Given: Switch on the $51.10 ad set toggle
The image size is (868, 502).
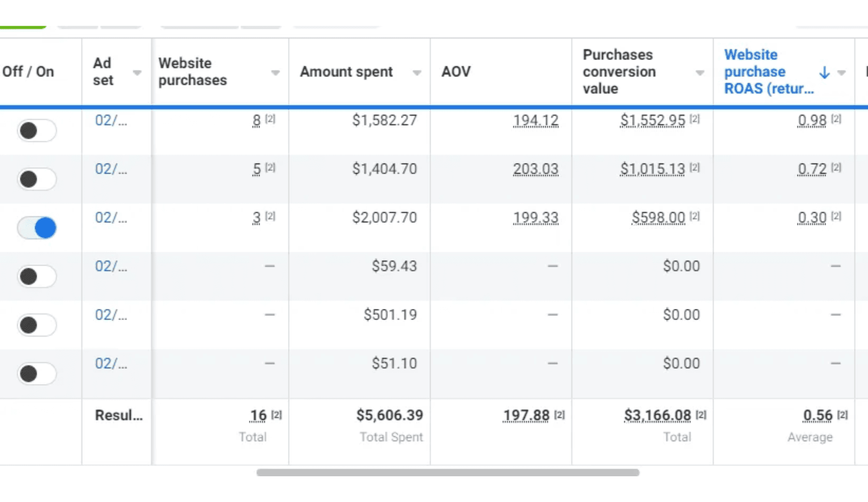Looking at the screenshot, I should pos(36,373).
